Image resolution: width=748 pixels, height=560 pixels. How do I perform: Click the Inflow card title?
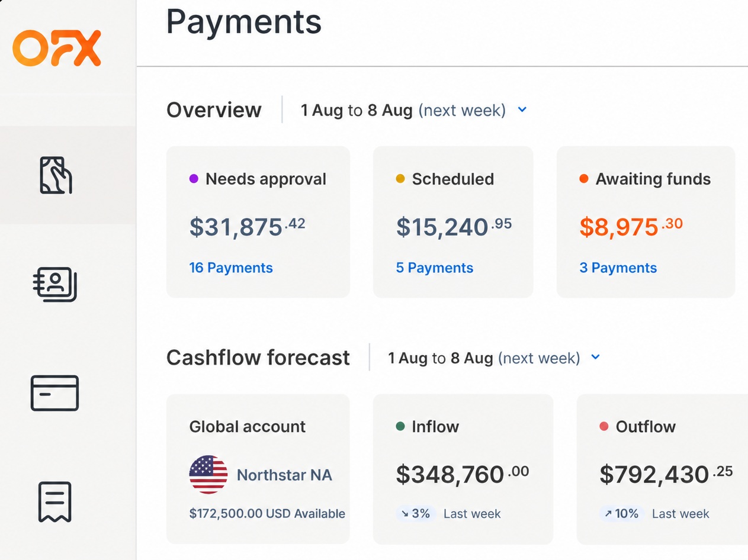pos(435,426)
